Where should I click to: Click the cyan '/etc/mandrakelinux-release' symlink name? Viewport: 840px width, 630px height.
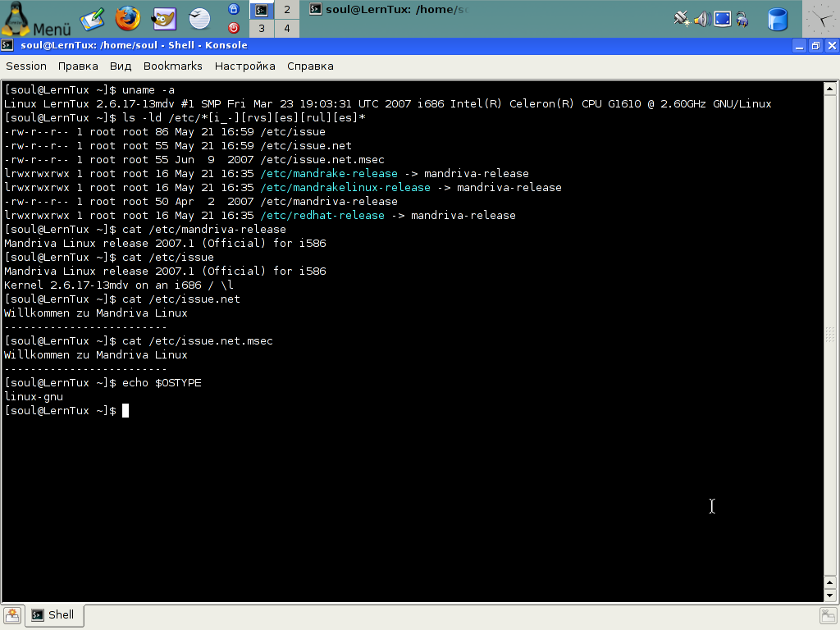point(345,188)
